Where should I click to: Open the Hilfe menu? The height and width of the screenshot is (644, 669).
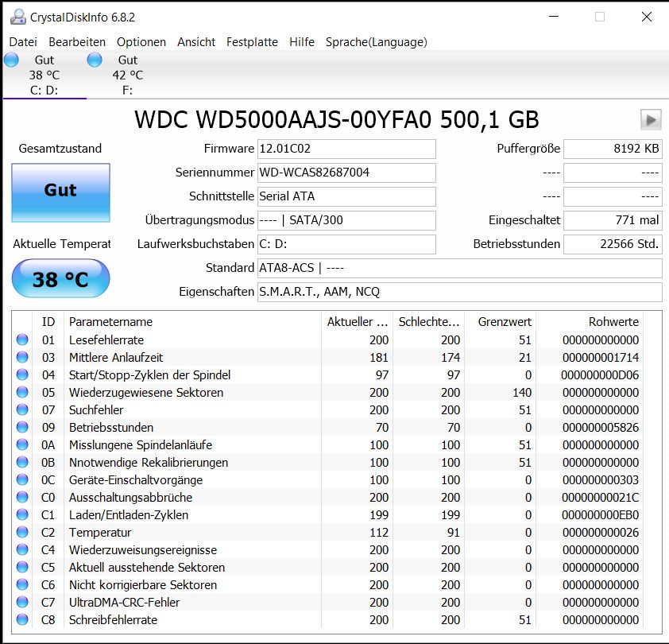(302, 42)
